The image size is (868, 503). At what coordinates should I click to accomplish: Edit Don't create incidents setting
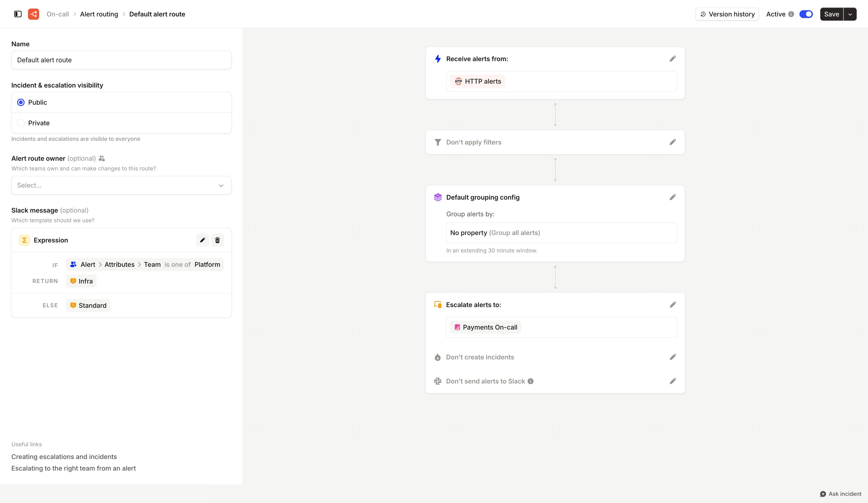pyautogui.click(x=673, y=357)
